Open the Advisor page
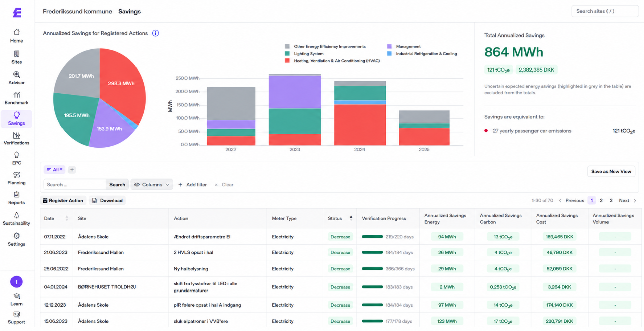644x331 pixels. click(x=17, y=78)
